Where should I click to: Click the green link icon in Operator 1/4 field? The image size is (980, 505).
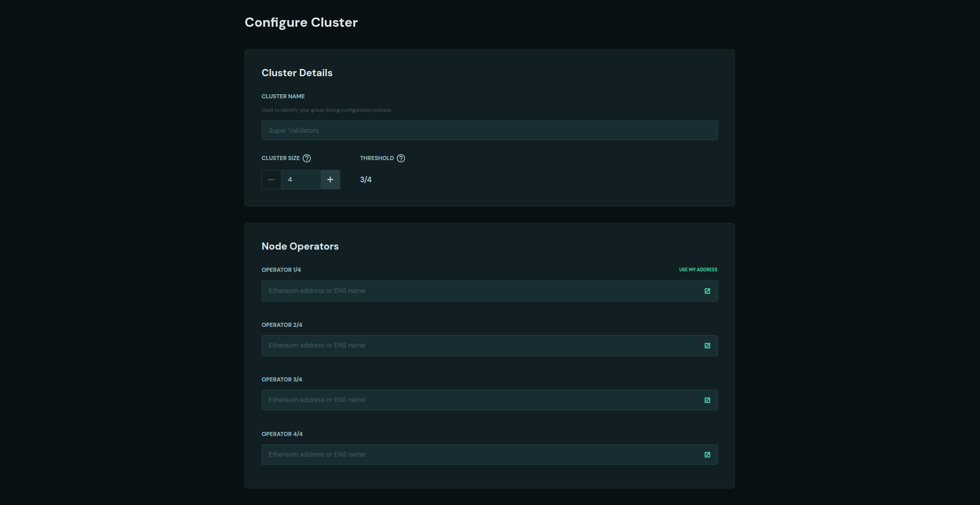pyautogui.click(x=708, y=291)
